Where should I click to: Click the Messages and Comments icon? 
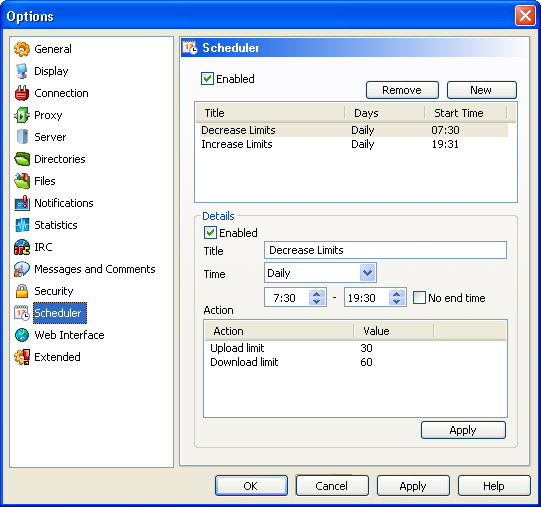coord(22,269)
